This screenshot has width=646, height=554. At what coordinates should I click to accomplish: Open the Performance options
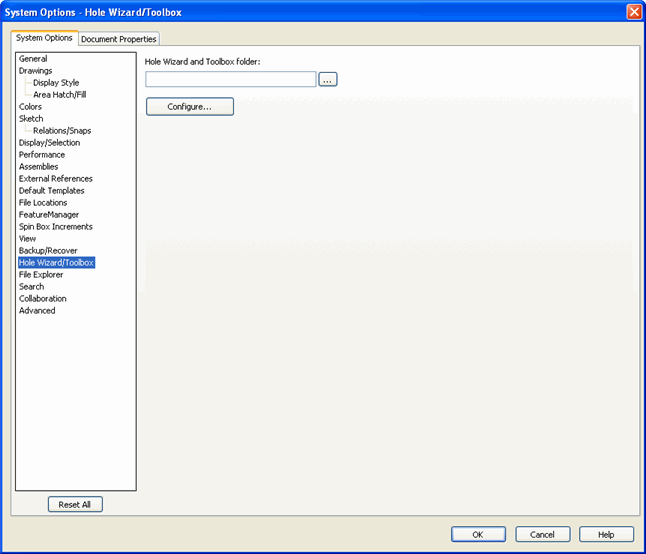tap(42, 154)
